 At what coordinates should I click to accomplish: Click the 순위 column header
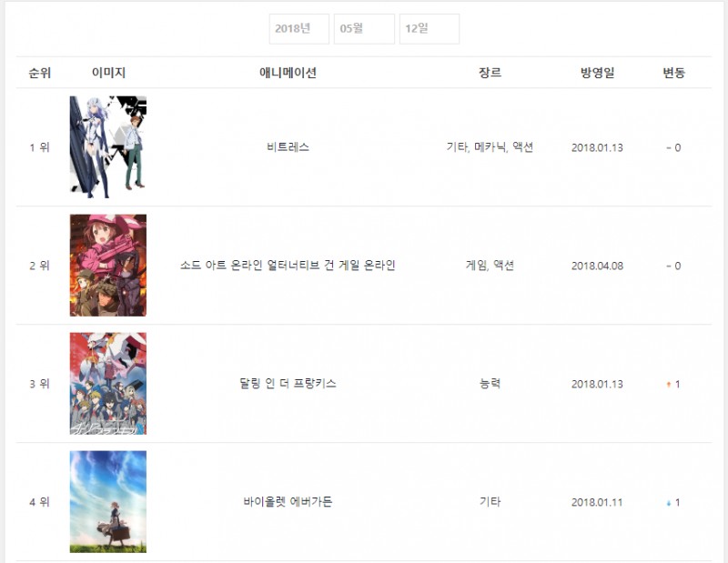tap(39, 73)
